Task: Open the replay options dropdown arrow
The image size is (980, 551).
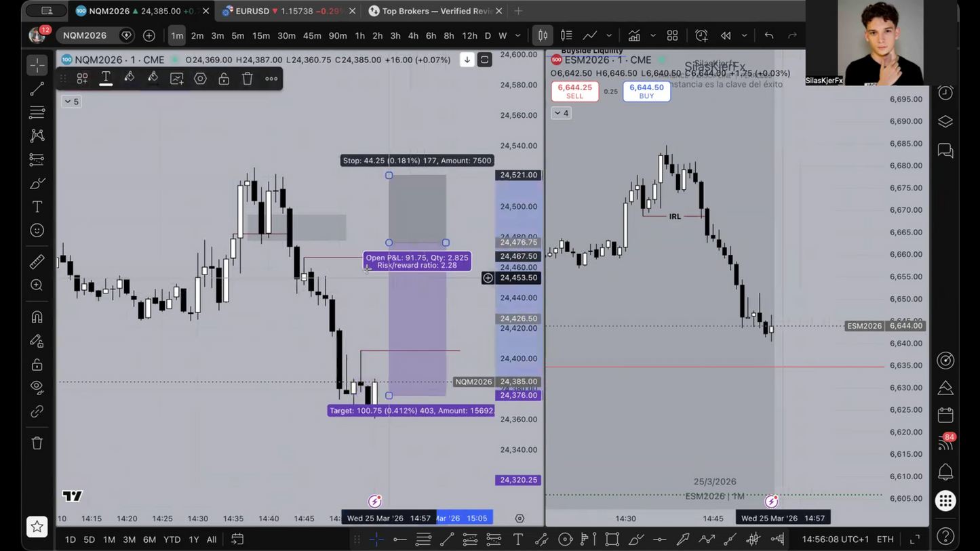Action: click(744, 35)
